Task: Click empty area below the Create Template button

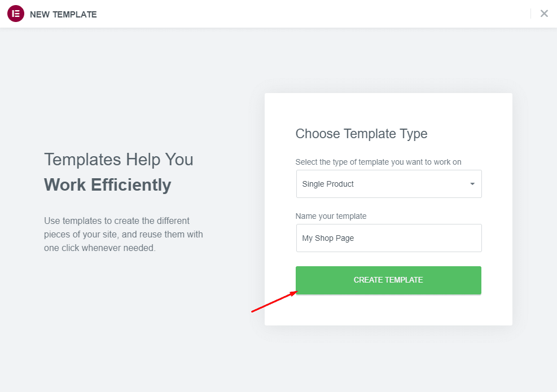Action: (x=388, y=310)
